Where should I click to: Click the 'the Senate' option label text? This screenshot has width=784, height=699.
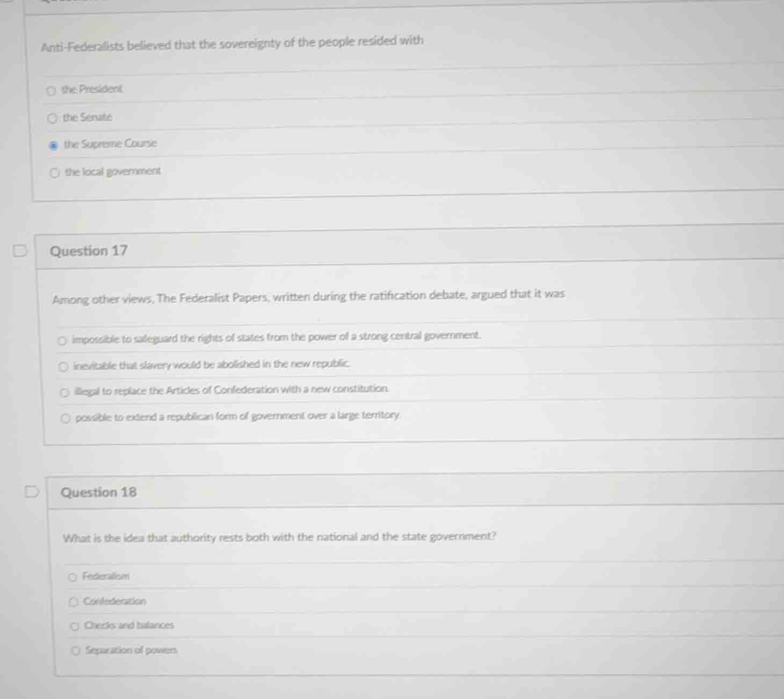tap(88, 118)
